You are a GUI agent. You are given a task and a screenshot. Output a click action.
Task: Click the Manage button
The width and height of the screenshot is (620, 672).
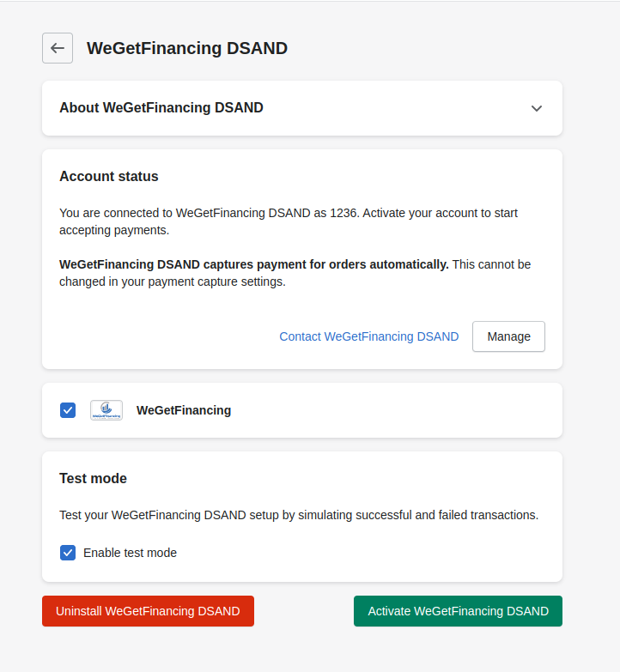[x=508, y=336]
